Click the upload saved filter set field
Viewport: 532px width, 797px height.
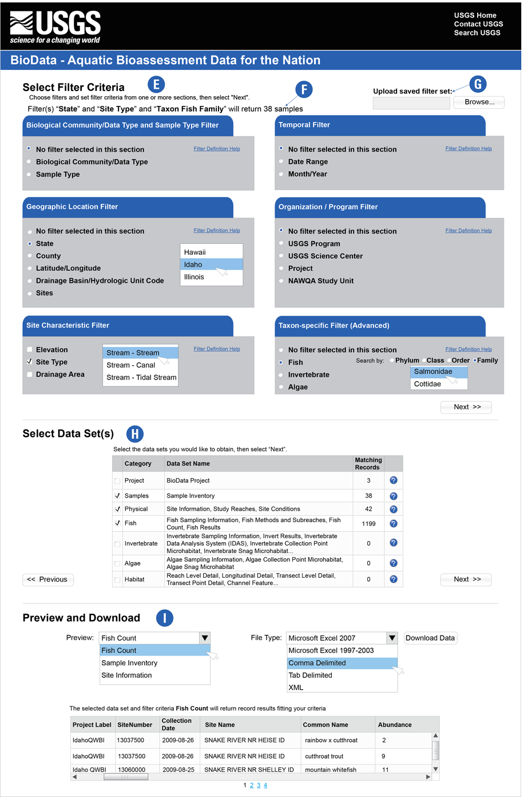point(411,102)
